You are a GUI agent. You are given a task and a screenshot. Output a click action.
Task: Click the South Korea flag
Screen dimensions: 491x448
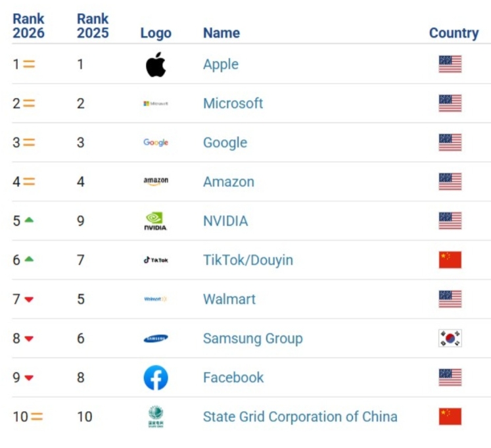tap(450, 338)
